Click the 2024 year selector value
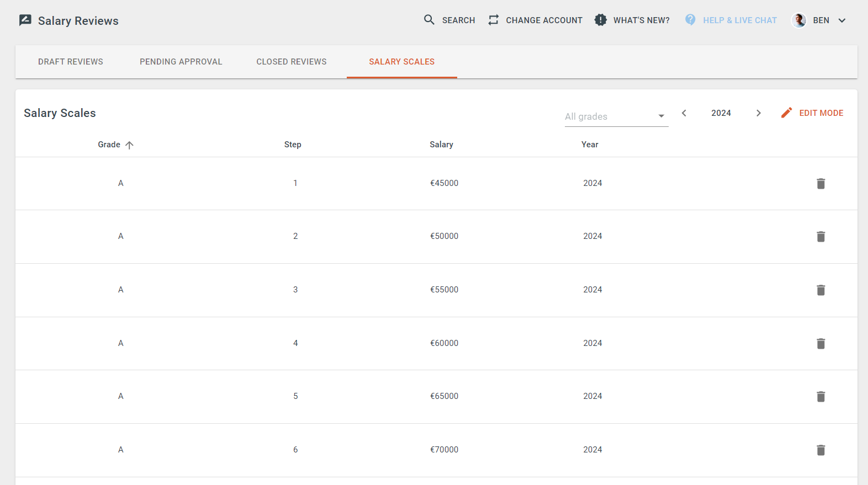The height and width of the screenshot is (485, 868). (721, 113)
